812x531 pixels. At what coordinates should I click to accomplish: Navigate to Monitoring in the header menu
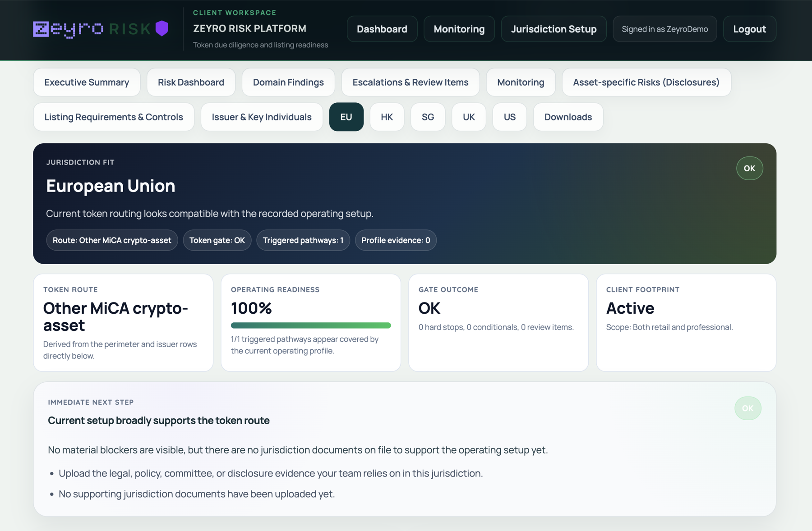pos(459,29)
